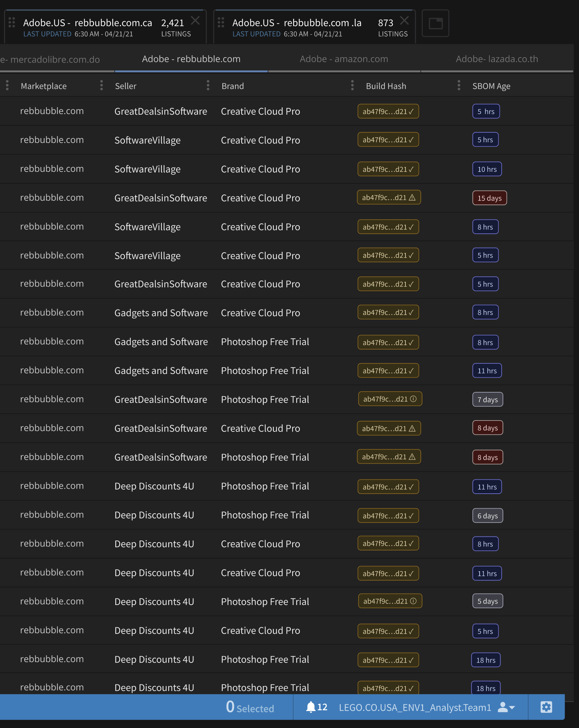The width and height of the screenshot is (579, 728).
Task: Click the 10 hrs SBOM age badge
Action: tap(487, 170)
